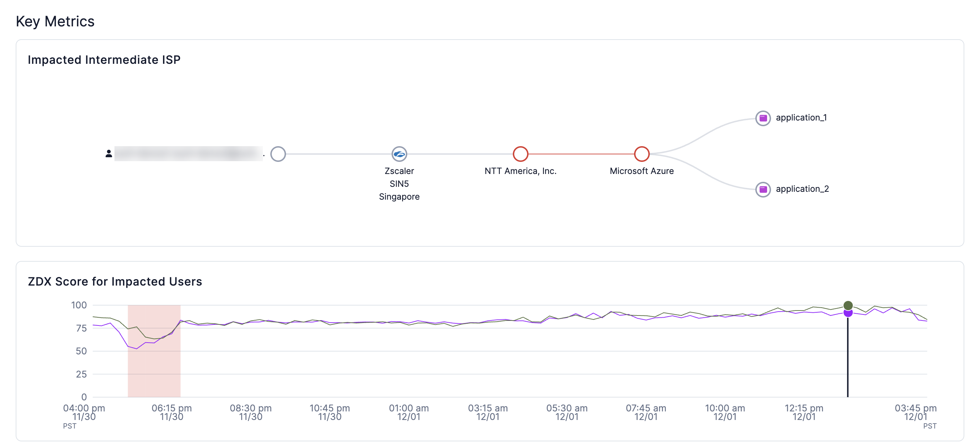Screen dimensions: 980x446
Task: Click the 01:00 am 12/01 axis label
Action: (409, 412)
